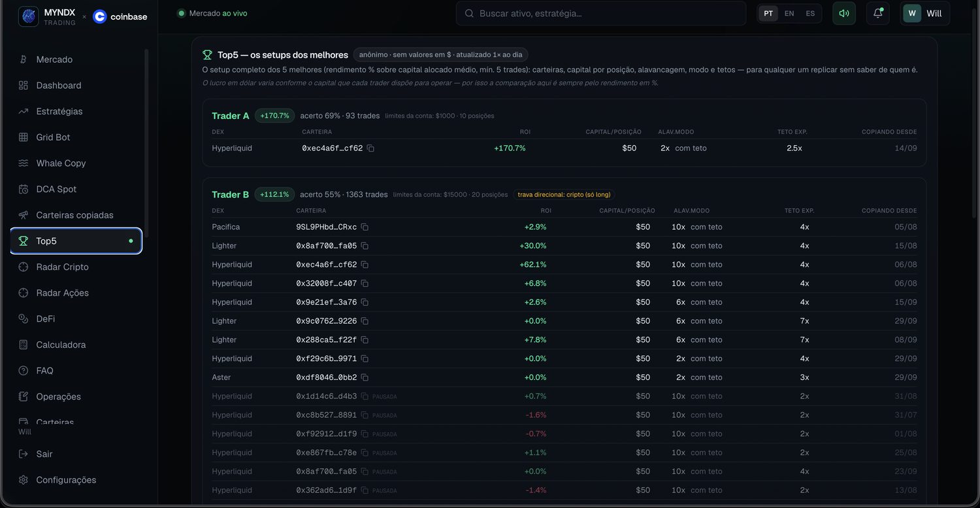This screenshot has height=508, width=980.
Task: Open Configurações settings
Action: coord(76,480)
